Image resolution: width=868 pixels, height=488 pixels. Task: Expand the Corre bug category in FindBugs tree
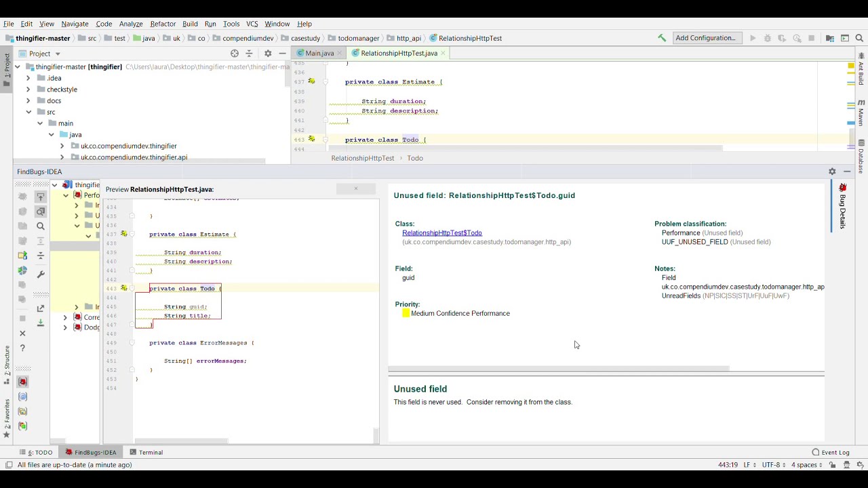[x=65, y=317]
